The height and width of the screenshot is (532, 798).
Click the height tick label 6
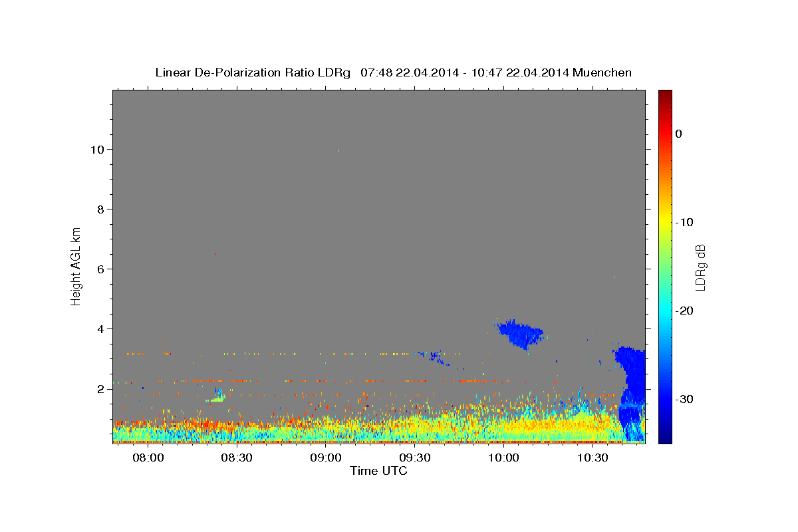click(x=102, y=269)
